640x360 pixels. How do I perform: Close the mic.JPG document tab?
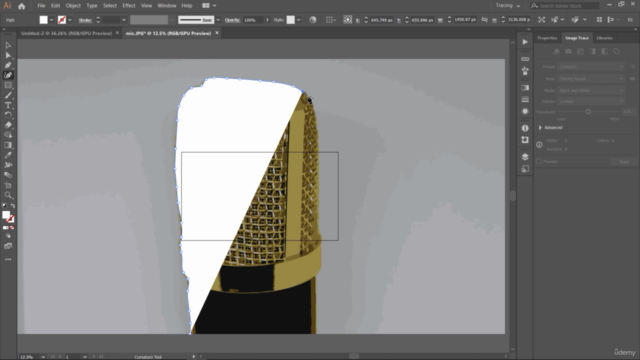pos(217,33)
